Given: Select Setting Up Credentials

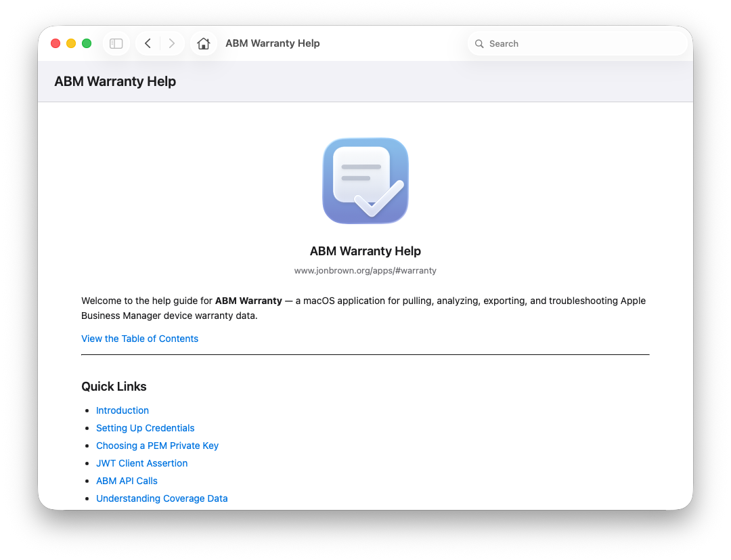Looking at the screenshot, I should pos(145,428).
